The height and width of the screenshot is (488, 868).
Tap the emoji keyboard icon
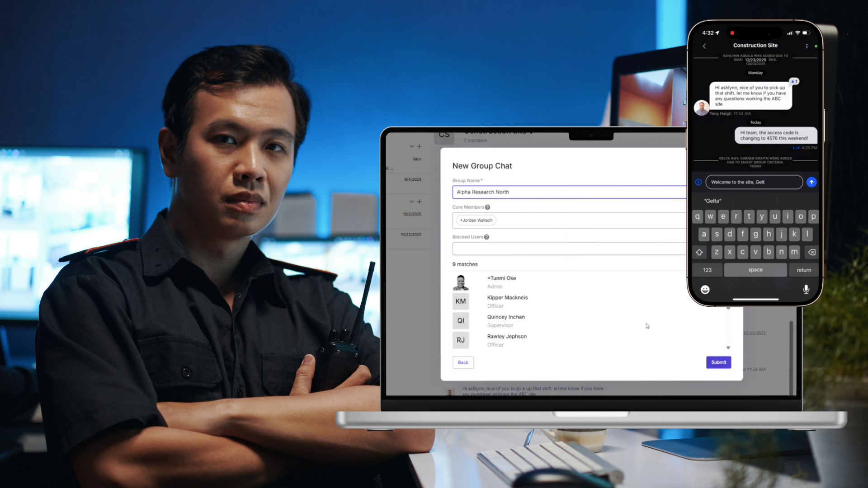coord(705,290)
